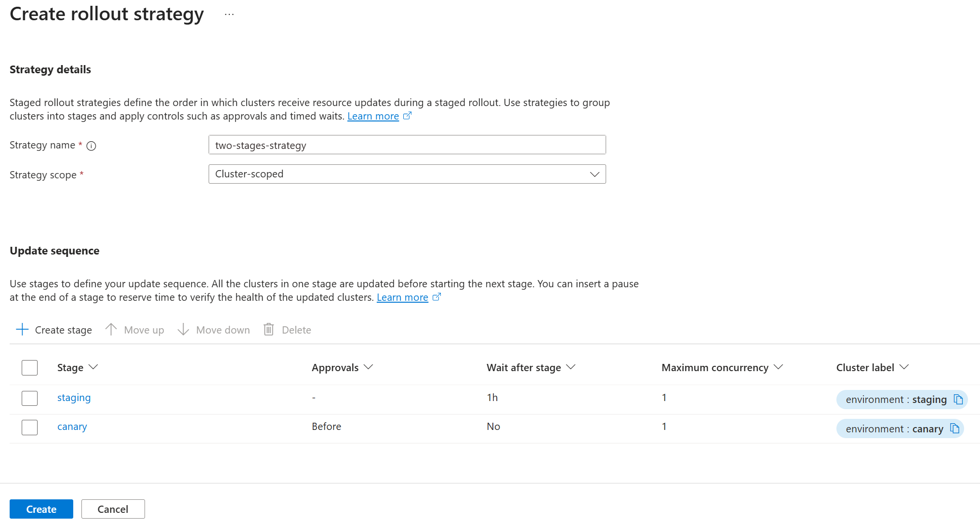The width and height of the screenshot is (980, 522).
Task: Click the Cancel button
Action: [x=113, y=509]
